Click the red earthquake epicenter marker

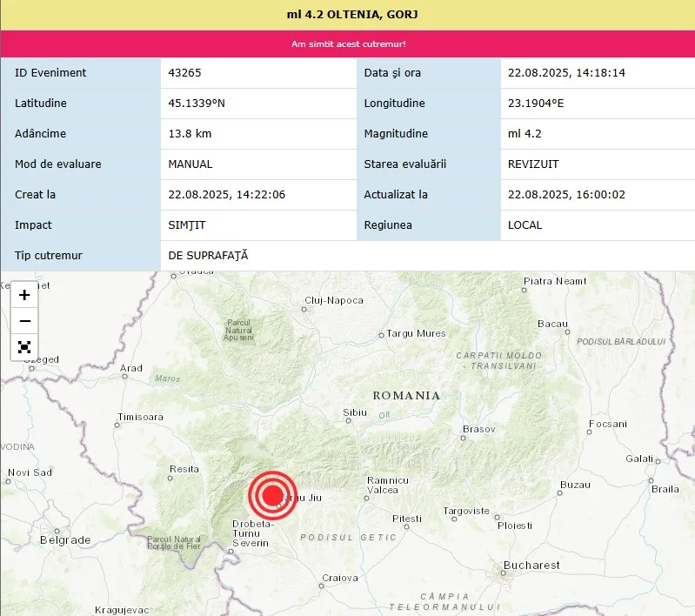tap(272, 495)
